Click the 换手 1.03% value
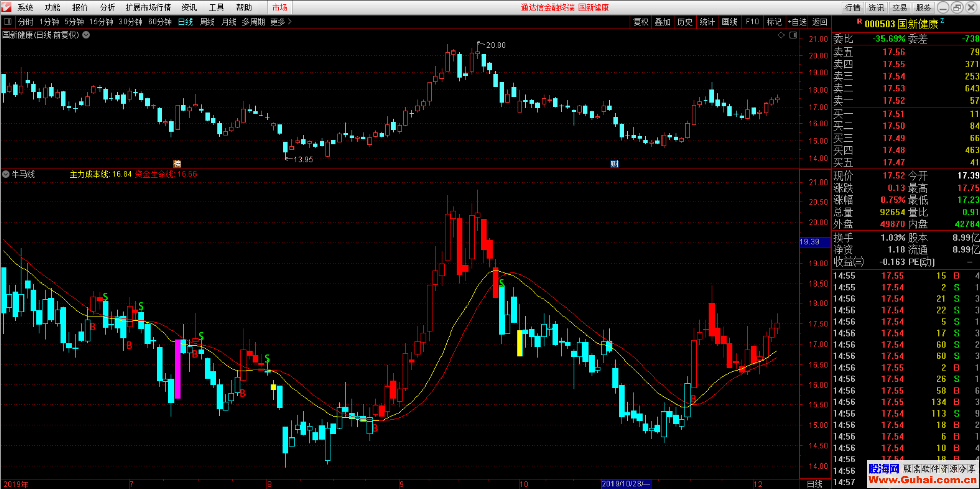The width and height of the screenshot is (980, 489). [893, 238]
